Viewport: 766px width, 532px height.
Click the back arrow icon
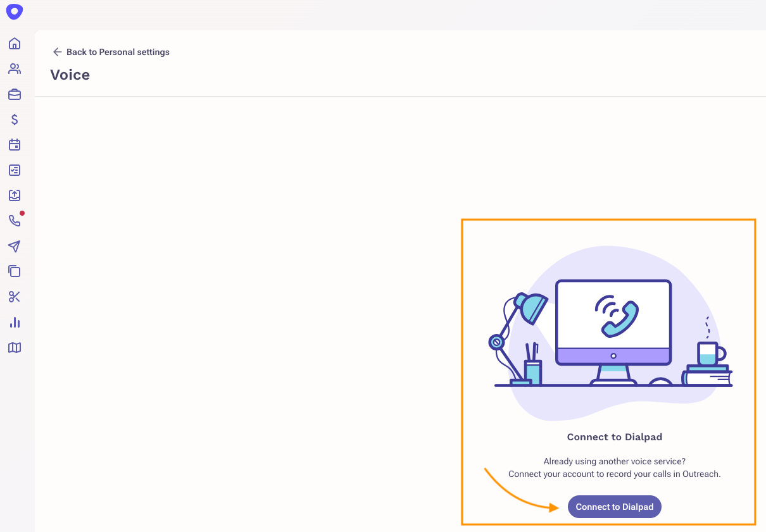point(57,52)
